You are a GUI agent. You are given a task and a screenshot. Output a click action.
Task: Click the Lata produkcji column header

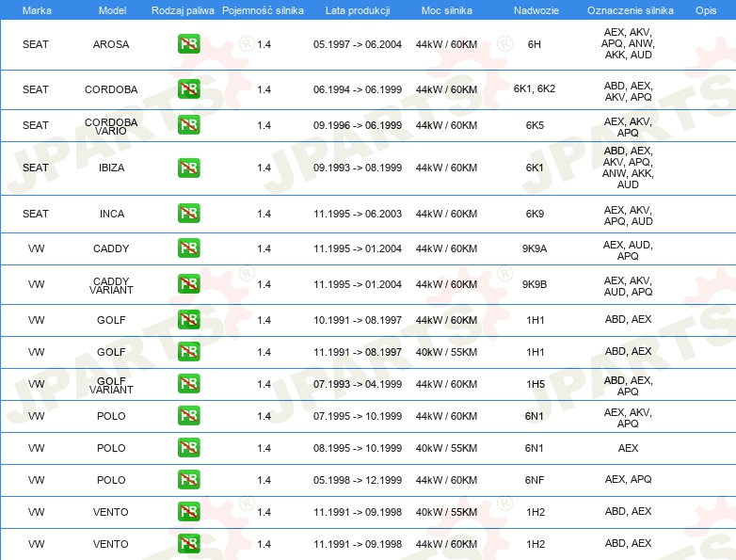358,10
